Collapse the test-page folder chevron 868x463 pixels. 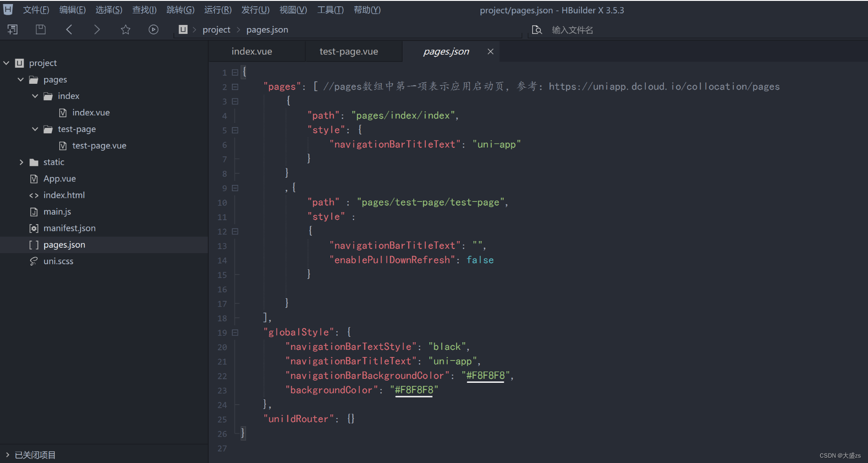point(35,129)
